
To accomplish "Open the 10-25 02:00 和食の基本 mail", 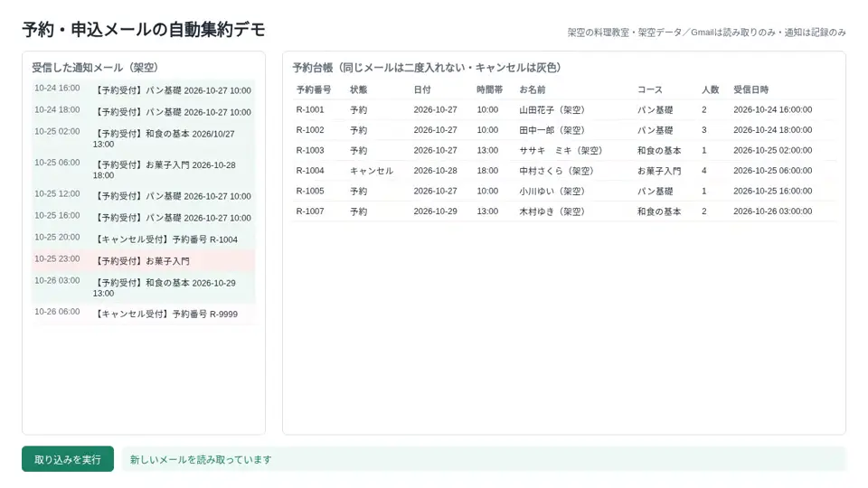I will pyautogui.click(x=144, y=138).
